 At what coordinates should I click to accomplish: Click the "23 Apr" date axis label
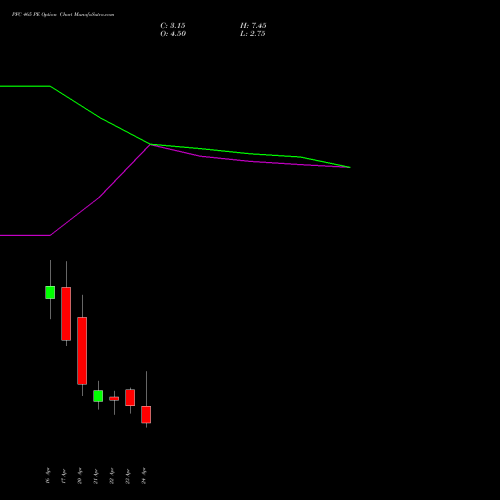128,476
